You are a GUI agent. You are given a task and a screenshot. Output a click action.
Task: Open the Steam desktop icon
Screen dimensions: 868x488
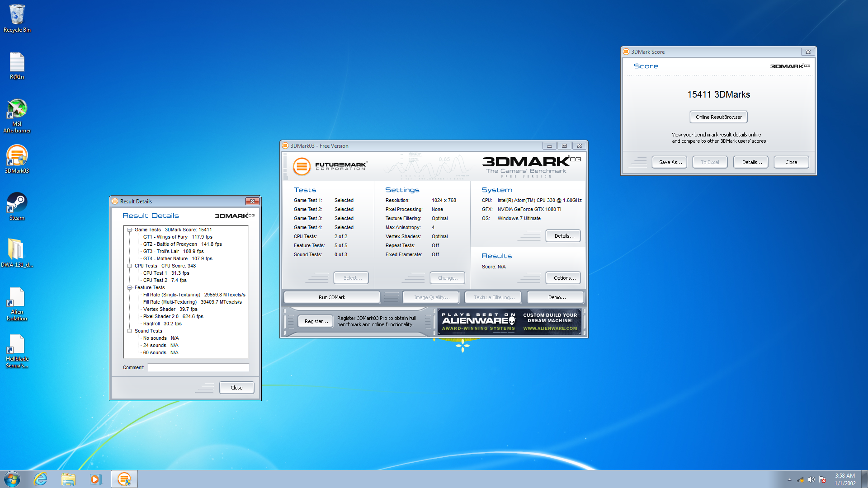(17, 203)
